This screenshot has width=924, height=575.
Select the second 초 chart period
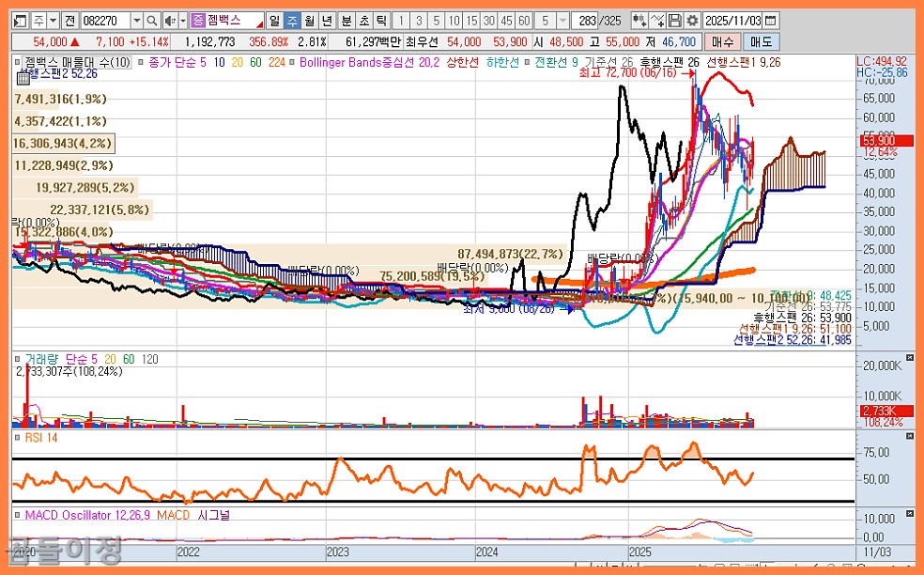[363, 21]
